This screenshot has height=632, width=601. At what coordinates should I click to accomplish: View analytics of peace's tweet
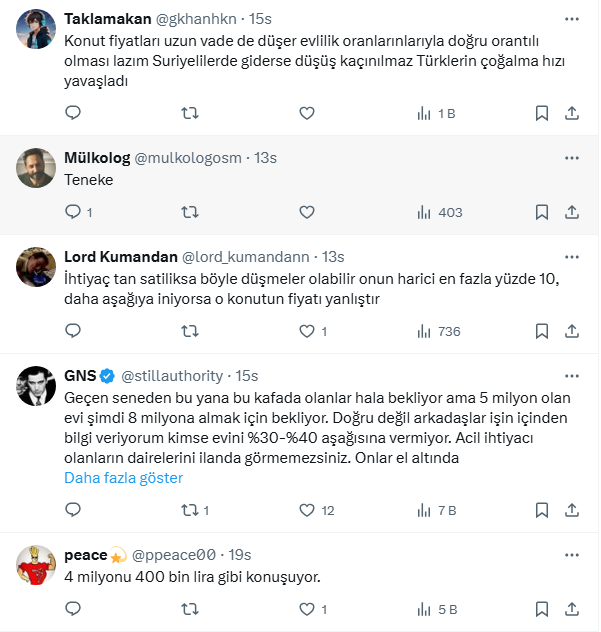click(435, 608)
